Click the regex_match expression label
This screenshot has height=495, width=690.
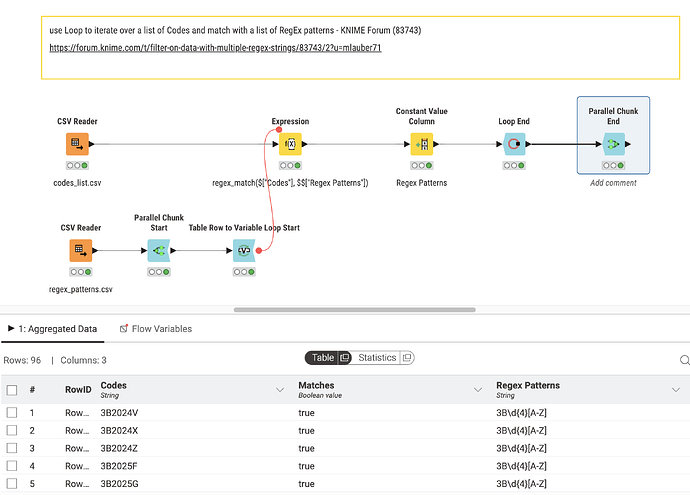[290, 183]
